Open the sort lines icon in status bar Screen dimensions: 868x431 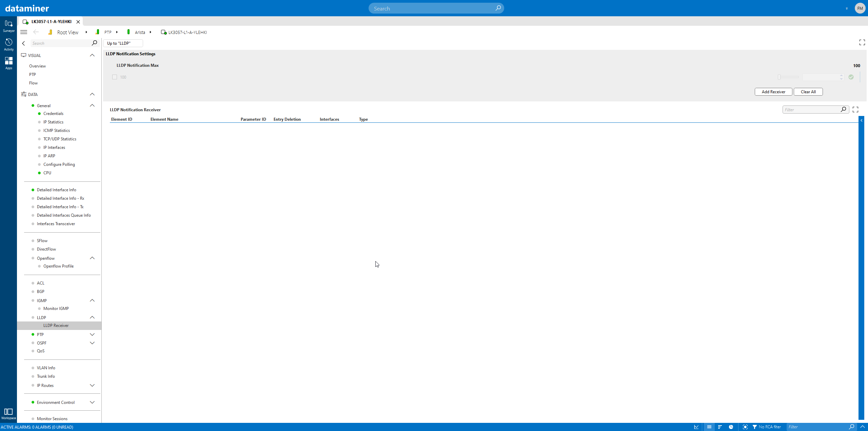point(720,427)
